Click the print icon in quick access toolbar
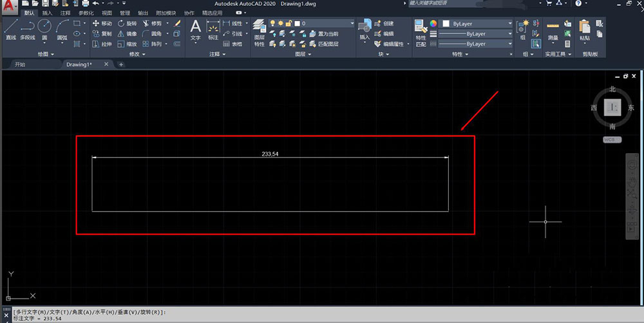This screenshot has width=644, height=323. point(85,3)
